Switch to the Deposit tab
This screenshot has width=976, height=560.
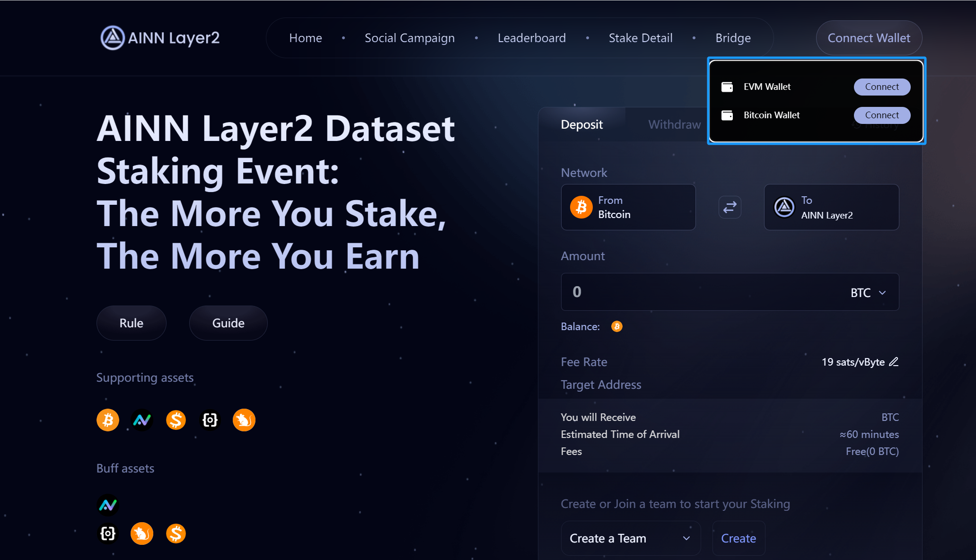(581, 124)
